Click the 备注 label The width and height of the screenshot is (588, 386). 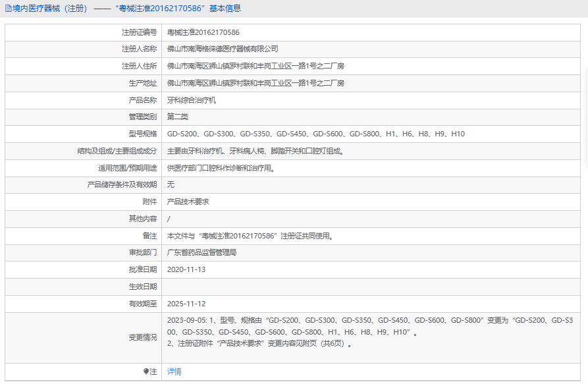tap(149, 236)
